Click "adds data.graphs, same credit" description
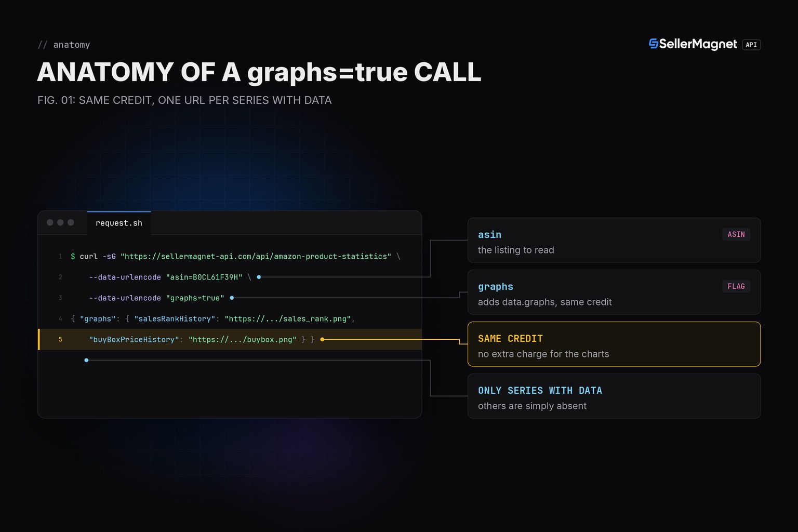The image size is (798, 532). [x=544, y=302]
